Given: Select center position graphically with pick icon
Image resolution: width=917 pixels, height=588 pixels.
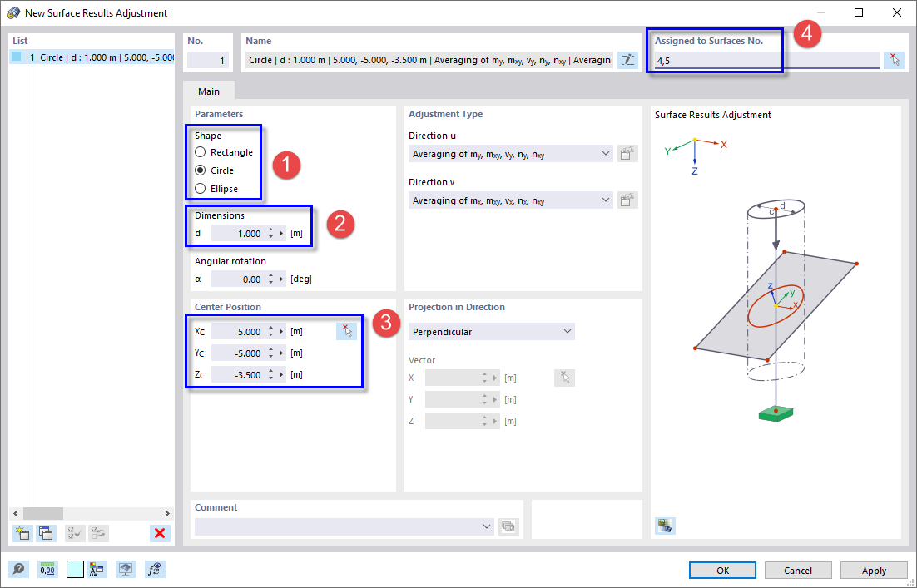Looking at the screenshot, I should click(348, 331).
